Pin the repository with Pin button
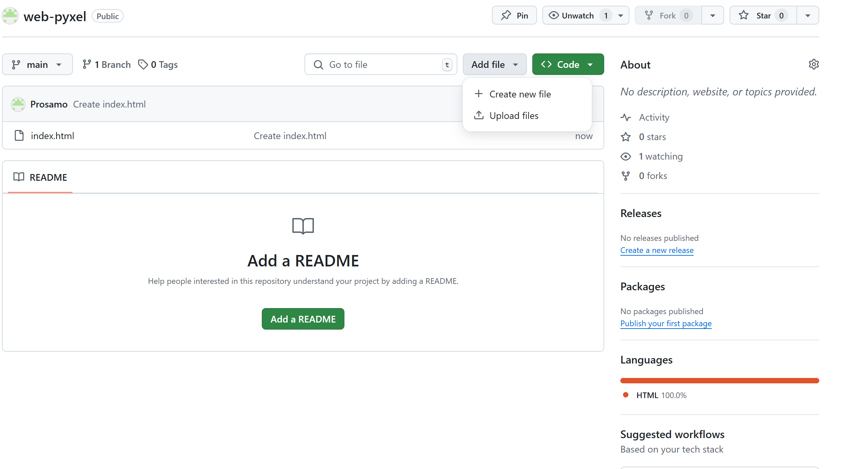The height and width of the screenshot is (469, 868). pyautogui.click(x=514, y=15)
